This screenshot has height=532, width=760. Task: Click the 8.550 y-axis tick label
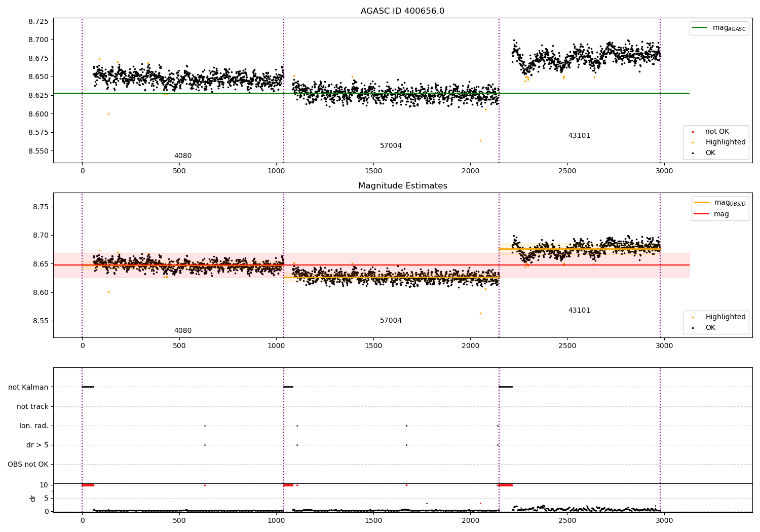tap(39, 151)
